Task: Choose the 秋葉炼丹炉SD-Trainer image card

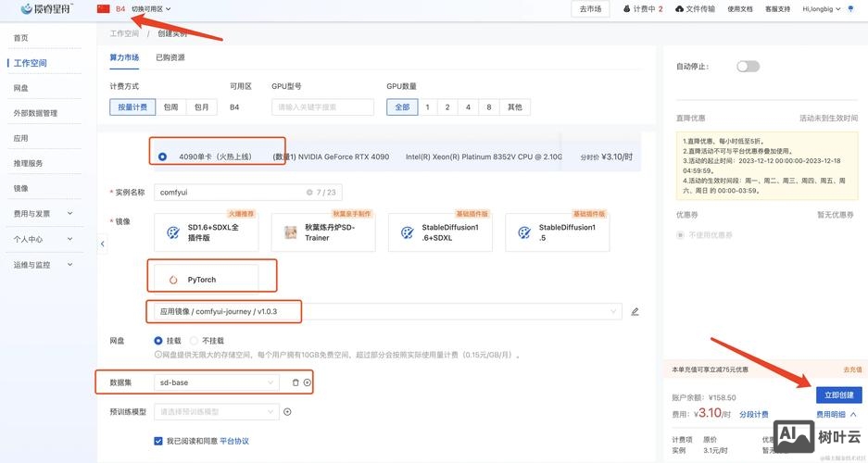Action: pos(323,232)
